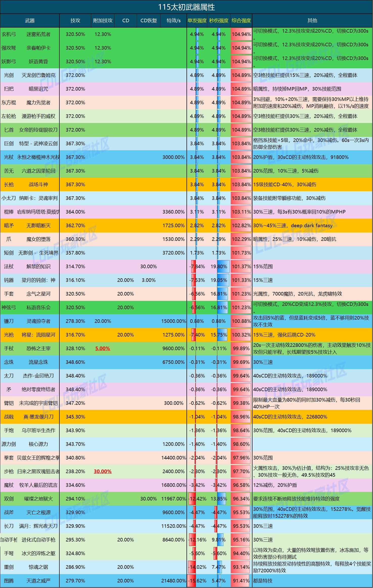This screenshot has height=588, width=373.
Task: Click the '3000.00%' special effect value
Action: tap(174, 157)
